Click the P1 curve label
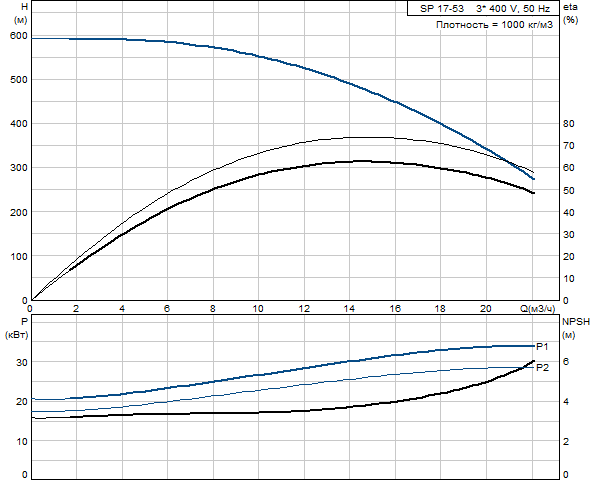592x480 pixels. [x=543, y=346]
